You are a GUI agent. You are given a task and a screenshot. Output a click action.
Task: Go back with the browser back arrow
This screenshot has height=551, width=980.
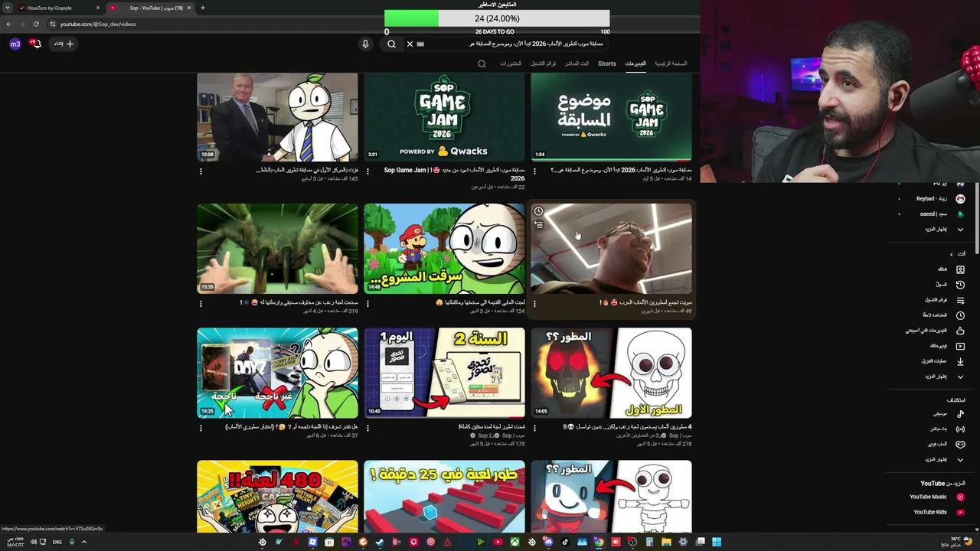click(x=8, y=24)
